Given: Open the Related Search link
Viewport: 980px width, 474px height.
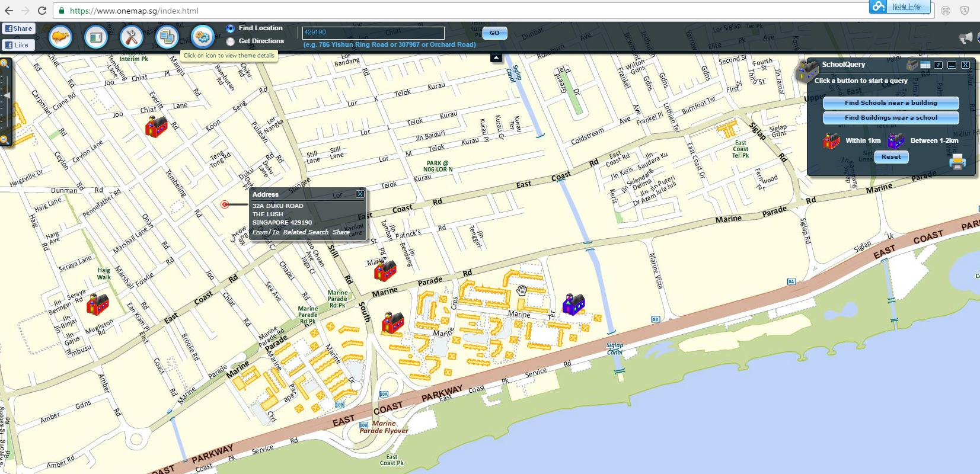Looking at the screenshot, I should tap(305, 232).
